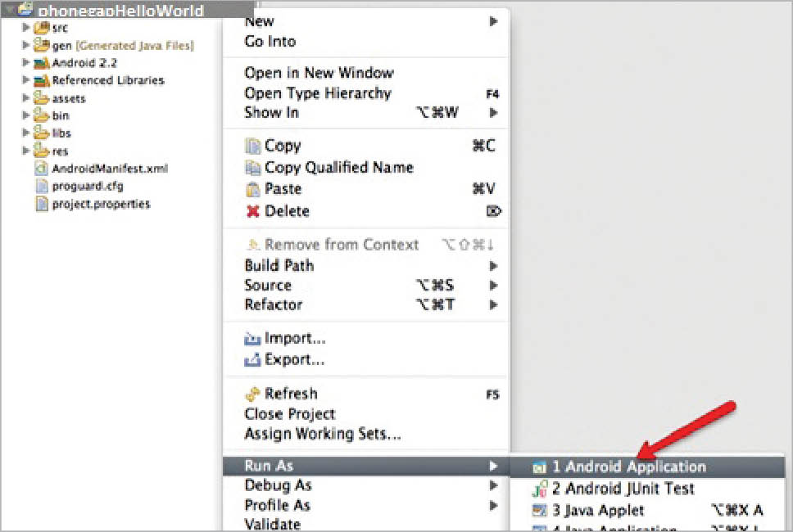Choose Refresh from the context menu
The width and height of the screenshot is (793, 532).
[290, 394]
